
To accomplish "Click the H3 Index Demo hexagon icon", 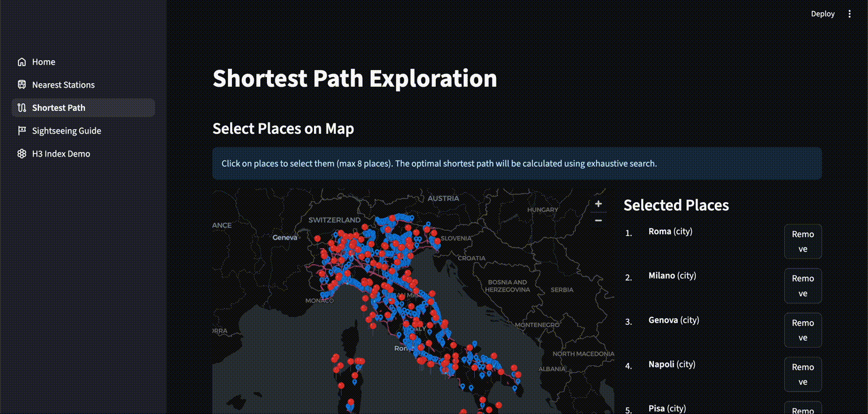I will [x=22, y=154].
